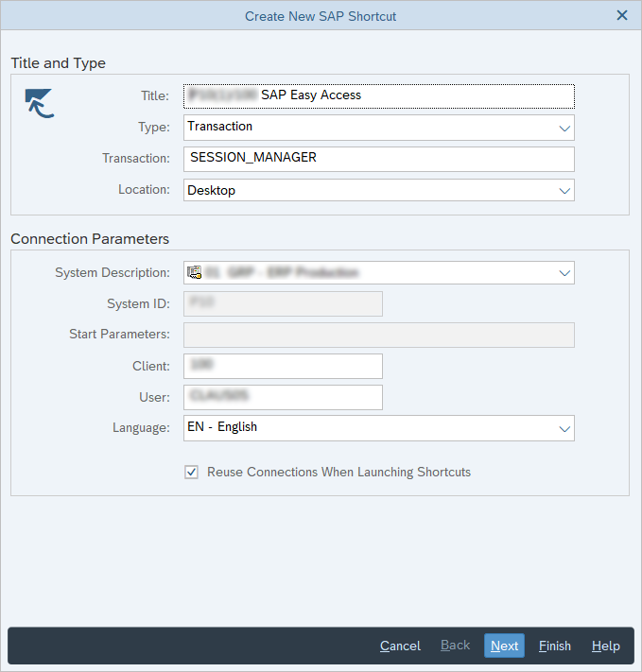Close the Create New SAP Shortcut dialog
Screen dimensions: 642x672
[622, 15]
